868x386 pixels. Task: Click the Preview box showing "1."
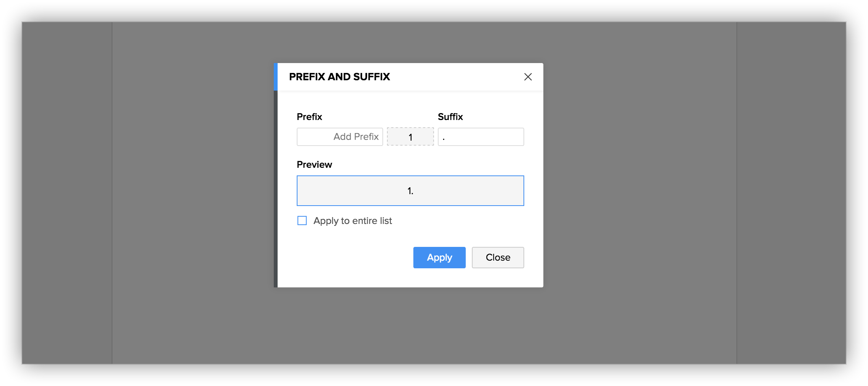[x=410, y=191]
